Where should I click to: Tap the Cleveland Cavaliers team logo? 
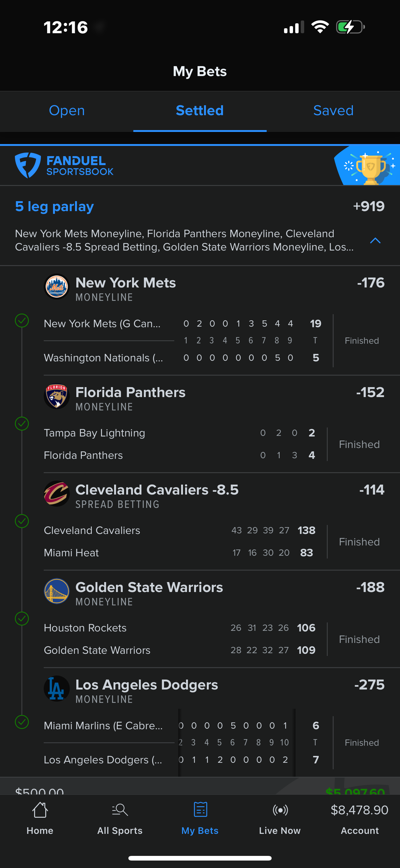tap(56, 494)
